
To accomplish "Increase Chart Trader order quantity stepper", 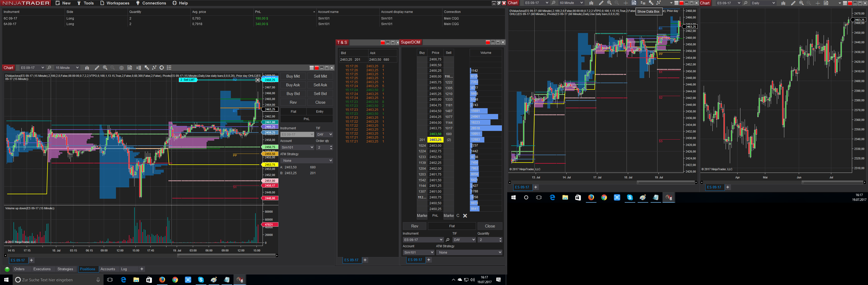I will point(331,146).
